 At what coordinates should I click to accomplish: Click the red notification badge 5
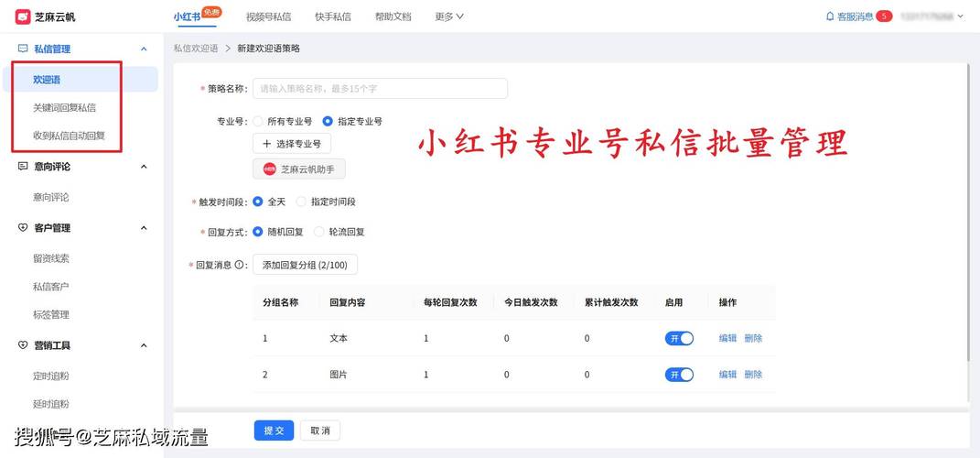point(884,16)
